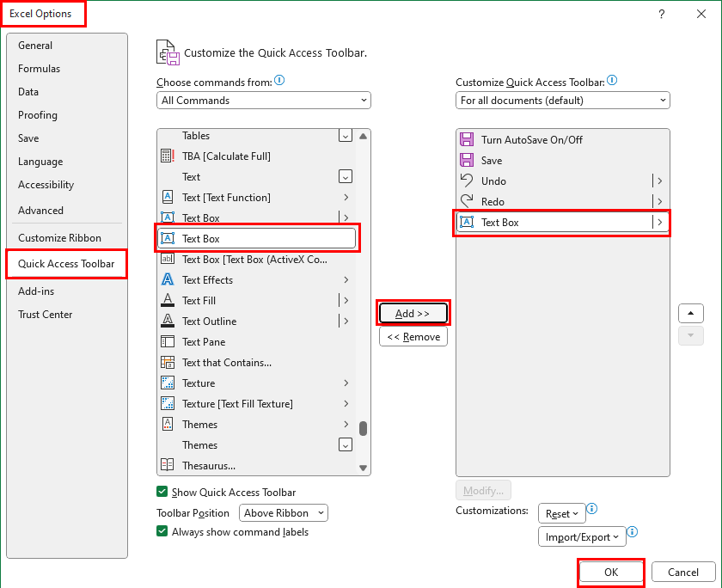Screen dimensions: 722x588
Task: Expand the Tables group dropdown arrow
Action: [346, 135]
